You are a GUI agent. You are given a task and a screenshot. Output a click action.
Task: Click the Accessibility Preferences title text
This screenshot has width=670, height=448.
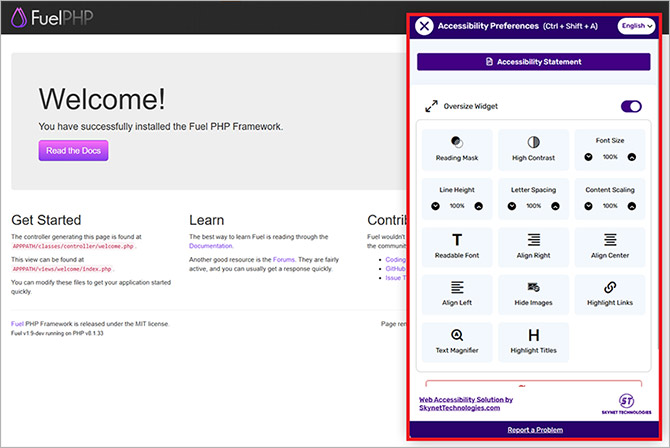[x=488, y=26]
